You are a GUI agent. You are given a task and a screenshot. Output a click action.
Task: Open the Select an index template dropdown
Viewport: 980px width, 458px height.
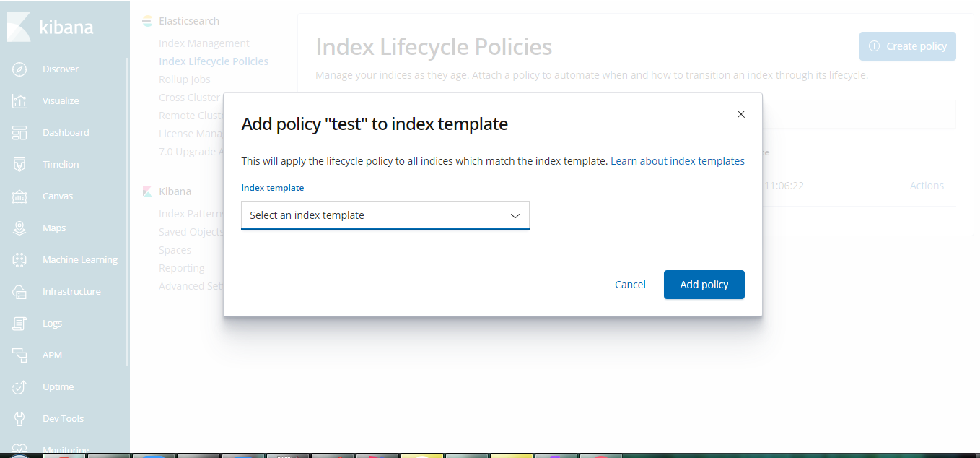pyautogui.click(x=375, y=215)
